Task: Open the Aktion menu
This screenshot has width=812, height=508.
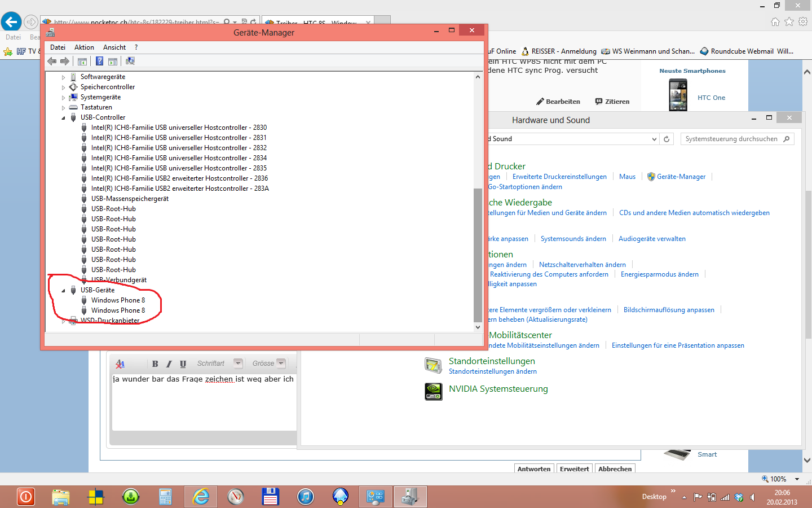Action: (x=84, y=47)
